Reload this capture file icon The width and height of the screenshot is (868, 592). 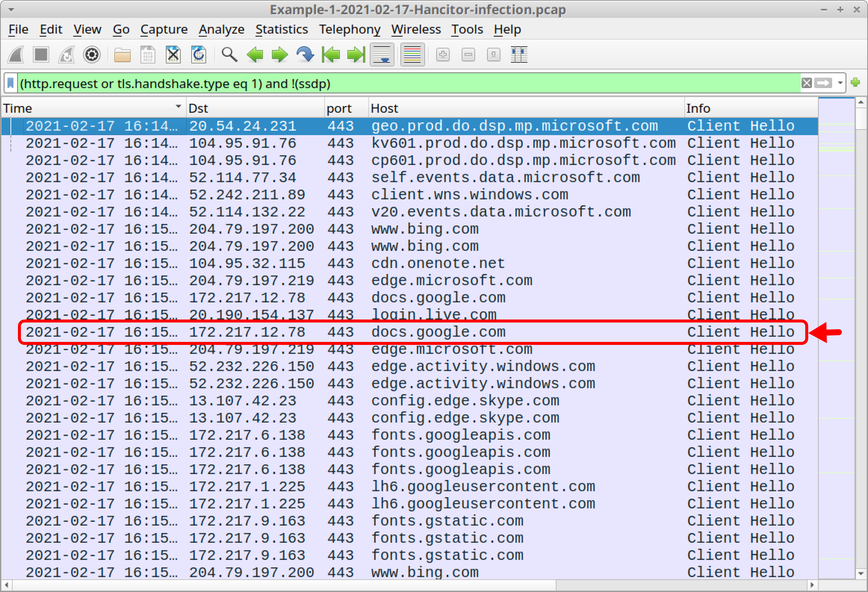(199, 55)
